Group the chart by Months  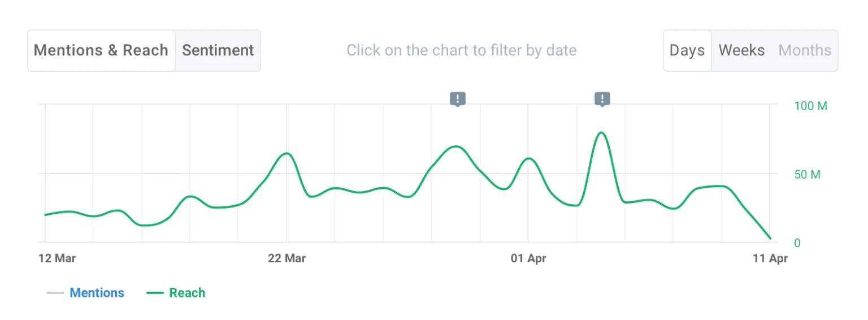805,50
